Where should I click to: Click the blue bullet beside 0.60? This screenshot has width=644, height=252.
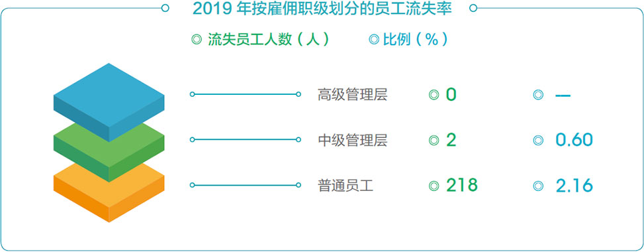coord(538,140)
